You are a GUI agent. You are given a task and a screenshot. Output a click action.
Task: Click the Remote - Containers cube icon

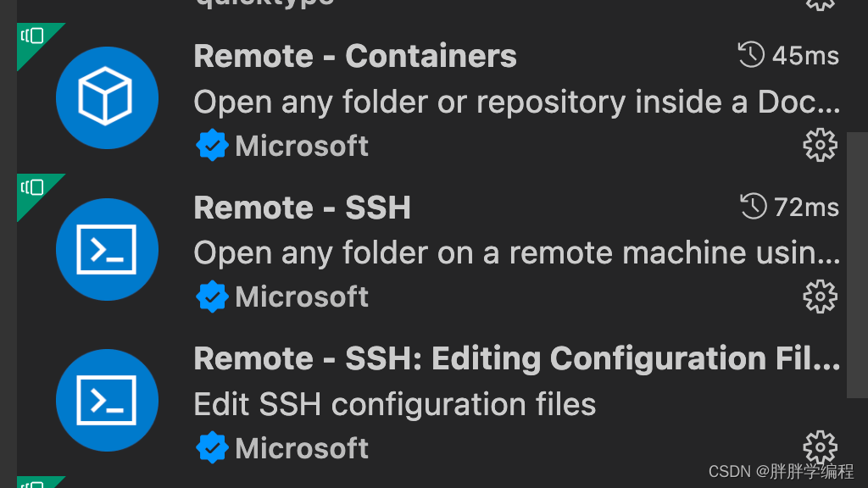[107, 97]
